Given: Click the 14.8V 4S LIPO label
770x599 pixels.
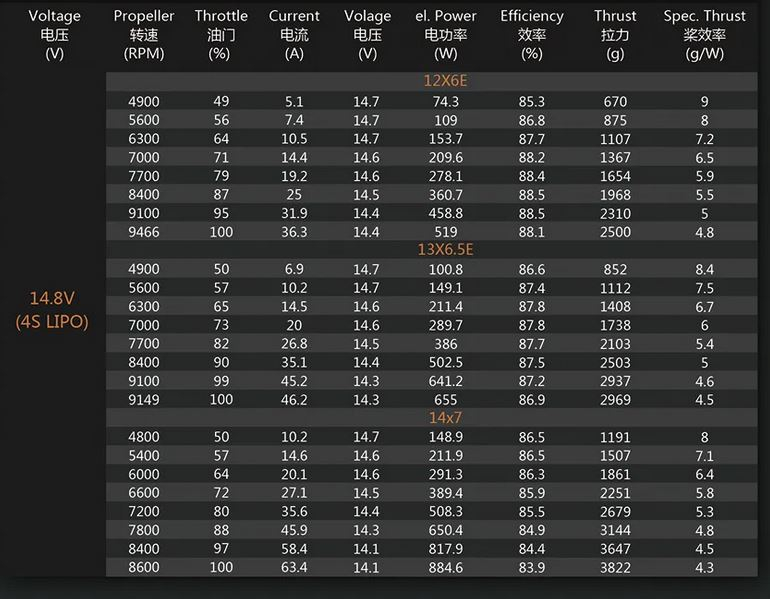Looking at the screenshot, I should point(52,310).
